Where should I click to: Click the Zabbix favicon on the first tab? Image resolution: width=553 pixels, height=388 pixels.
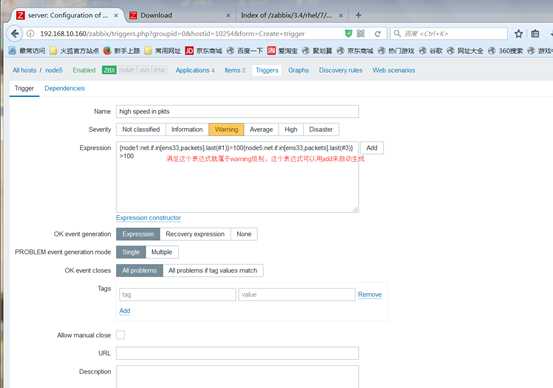click(21, 15)
